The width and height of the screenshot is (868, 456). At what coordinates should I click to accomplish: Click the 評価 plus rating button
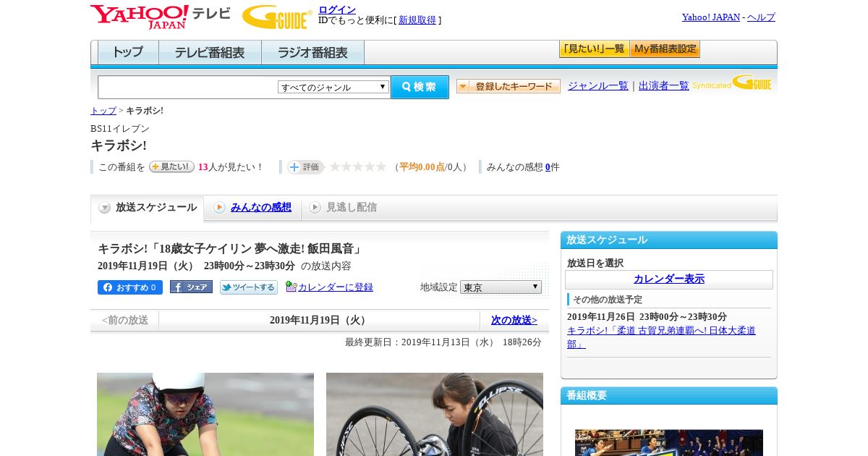pyautogui.click(x=305, y=166)
